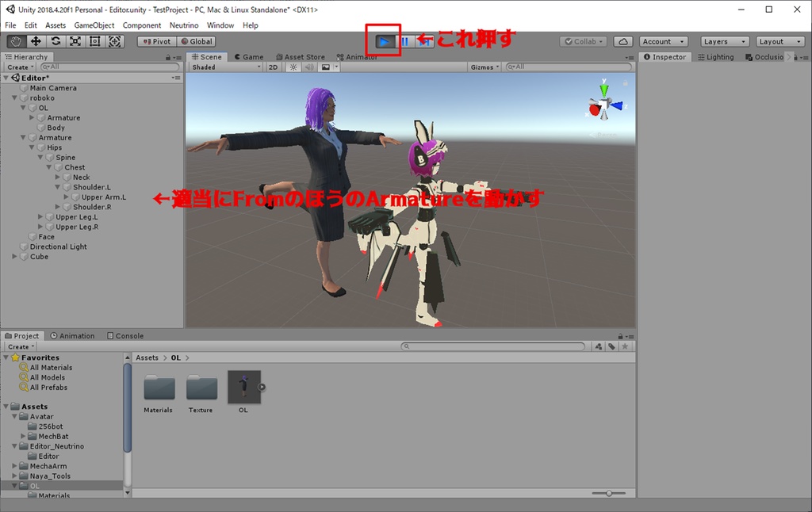Select the Hand pan tool
Image resolution: width=812 pixels, height=512 pixels.
pos(16,41)
